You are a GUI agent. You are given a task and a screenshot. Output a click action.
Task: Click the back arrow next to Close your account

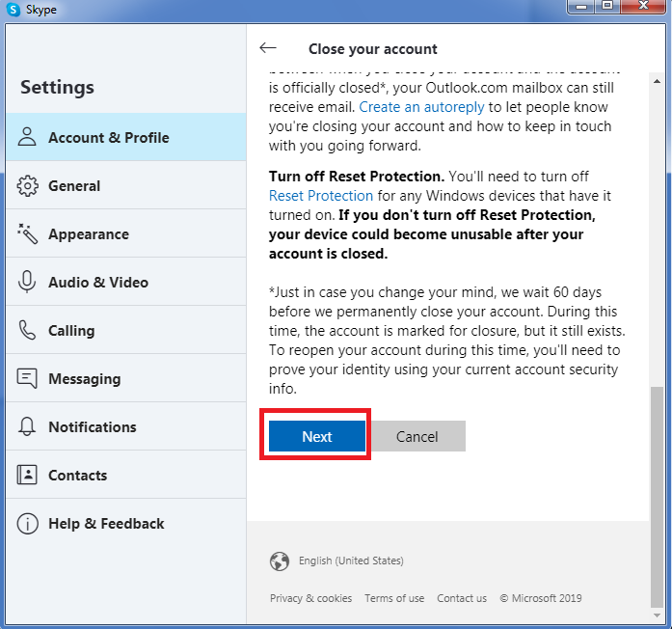click(x=268, y=48)
